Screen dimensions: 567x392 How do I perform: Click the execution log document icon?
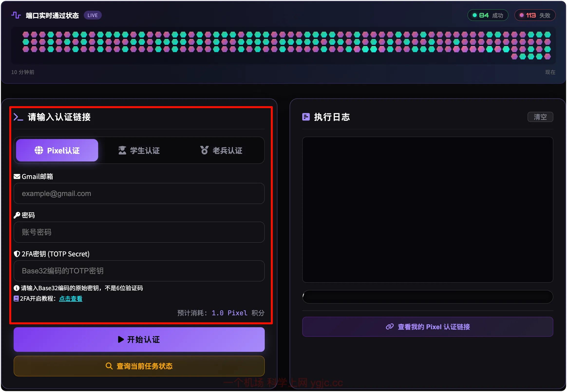[306, 117]
